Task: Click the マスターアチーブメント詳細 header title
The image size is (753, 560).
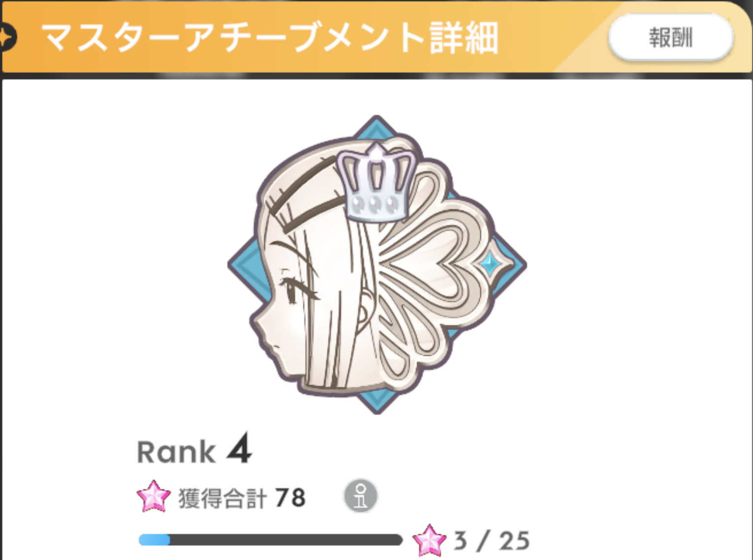Action: click(x=270, y=38)
